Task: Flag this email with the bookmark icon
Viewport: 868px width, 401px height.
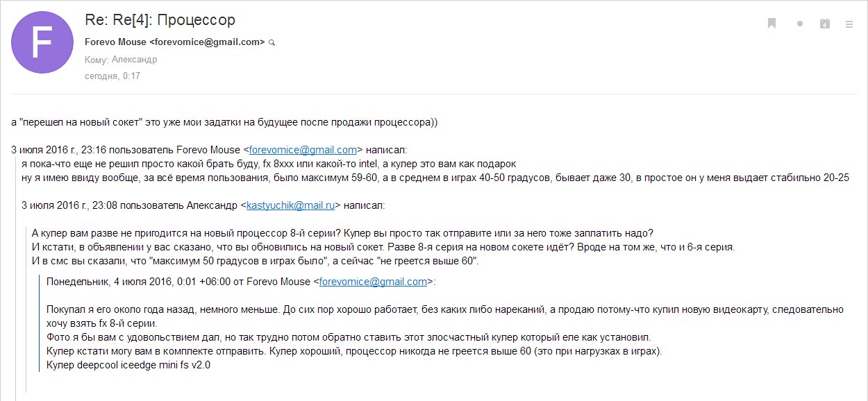Action: pos(771,24)
